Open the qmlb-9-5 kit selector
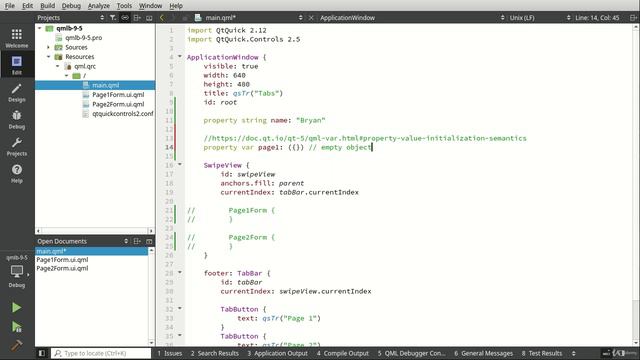Viewport: 640px width, 360px height. click(x=17, y=272)
